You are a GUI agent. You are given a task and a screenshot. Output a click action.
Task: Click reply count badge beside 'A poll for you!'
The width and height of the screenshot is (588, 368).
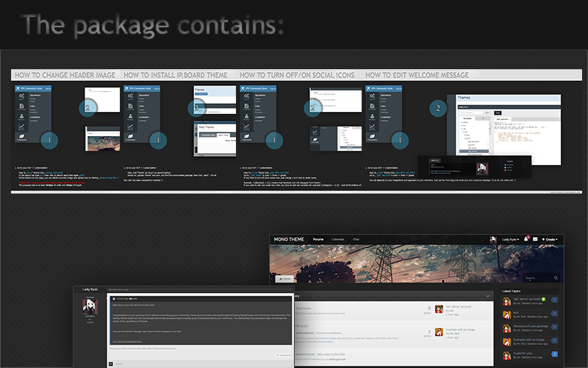(x=555, y=354)
